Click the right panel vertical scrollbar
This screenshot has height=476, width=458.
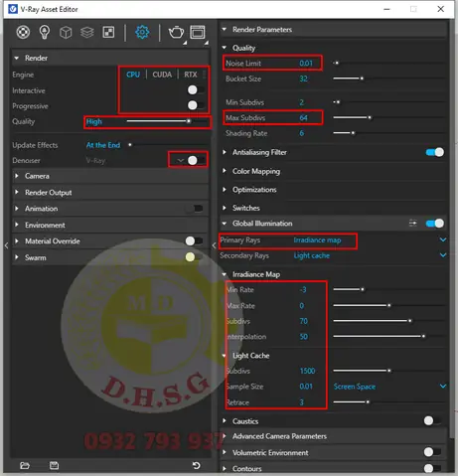pos(452,229)
